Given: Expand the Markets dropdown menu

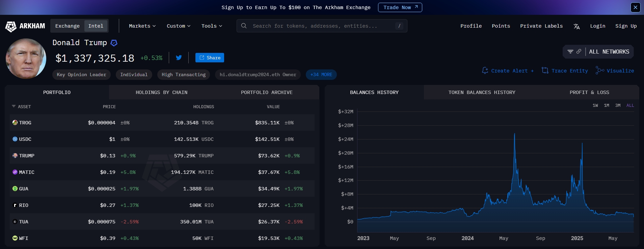Looking at the screenshot, I should pyautogui.click(x=142, y=26).
